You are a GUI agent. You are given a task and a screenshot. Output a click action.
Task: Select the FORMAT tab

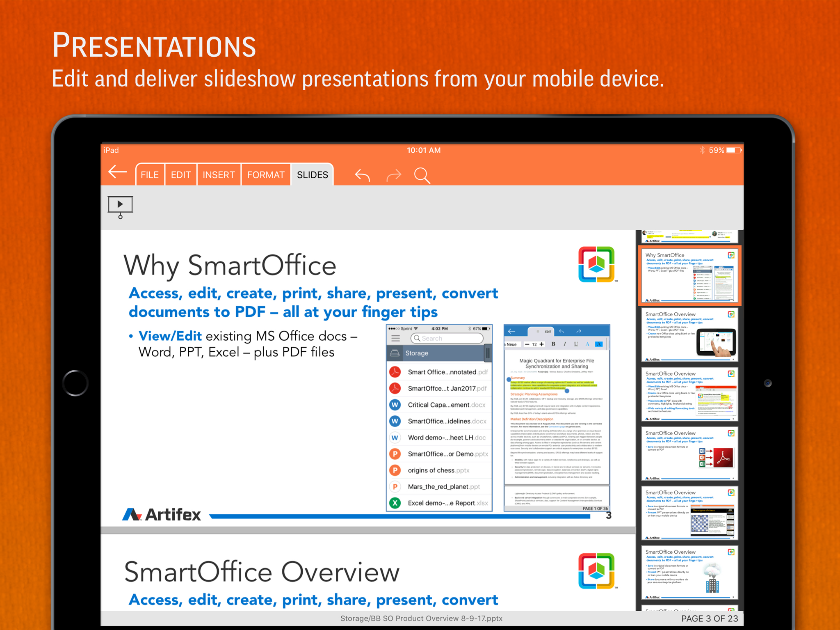tap(266, 175)
